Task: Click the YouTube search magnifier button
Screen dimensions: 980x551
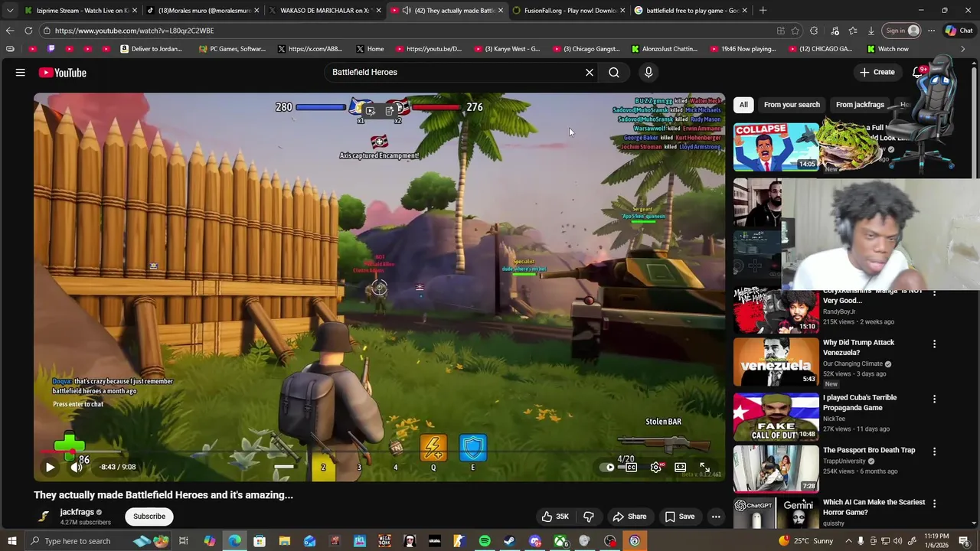Action: (x=614, y=73)
